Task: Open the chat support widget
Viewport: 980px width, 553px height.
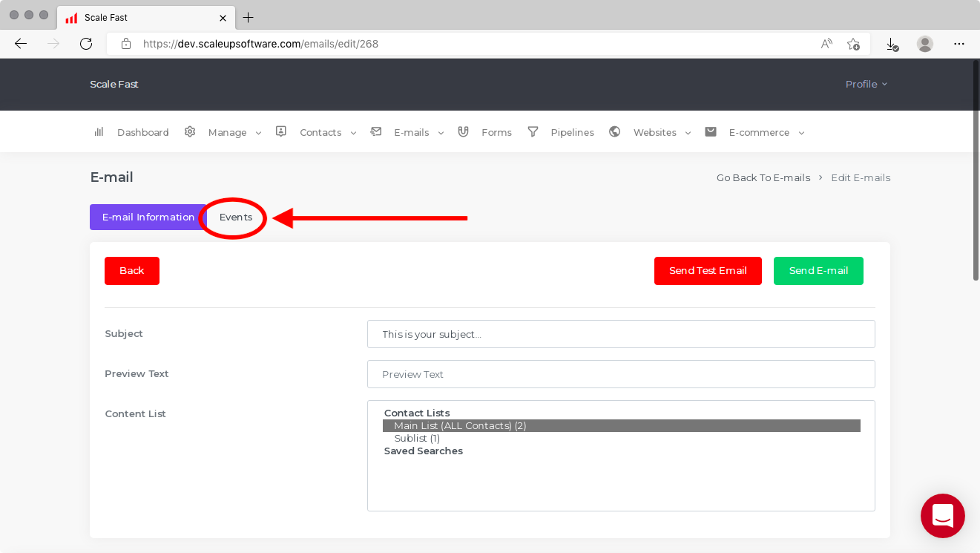Action: [x=943, y=516]
